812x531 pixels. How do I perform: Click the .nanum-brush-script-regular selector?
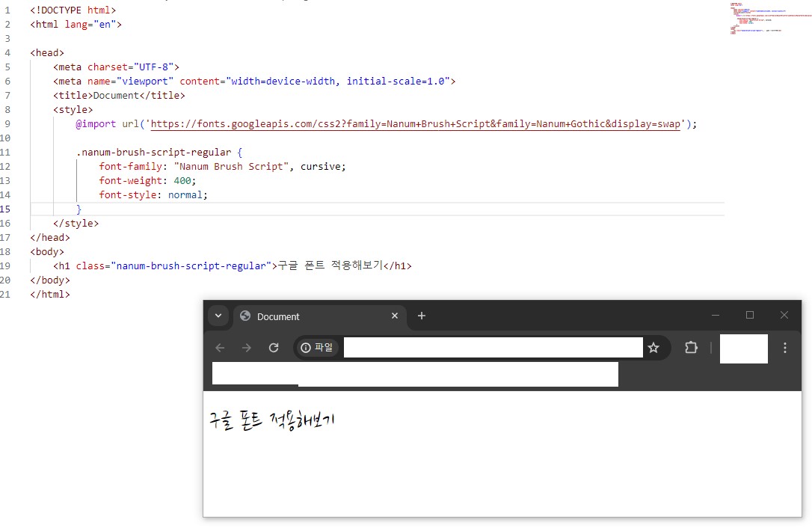click(x=154, y=153)
